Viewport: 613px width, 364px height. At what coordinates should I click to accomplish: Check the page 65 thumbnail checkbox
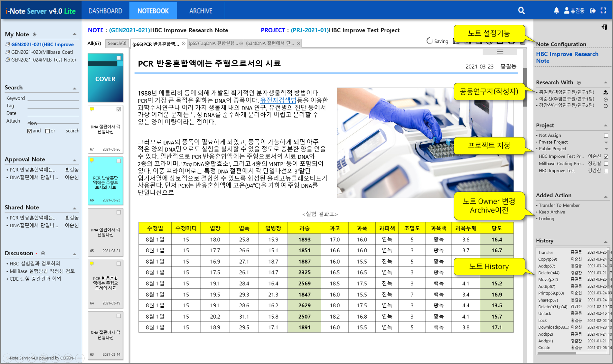[x=119, y=212]
